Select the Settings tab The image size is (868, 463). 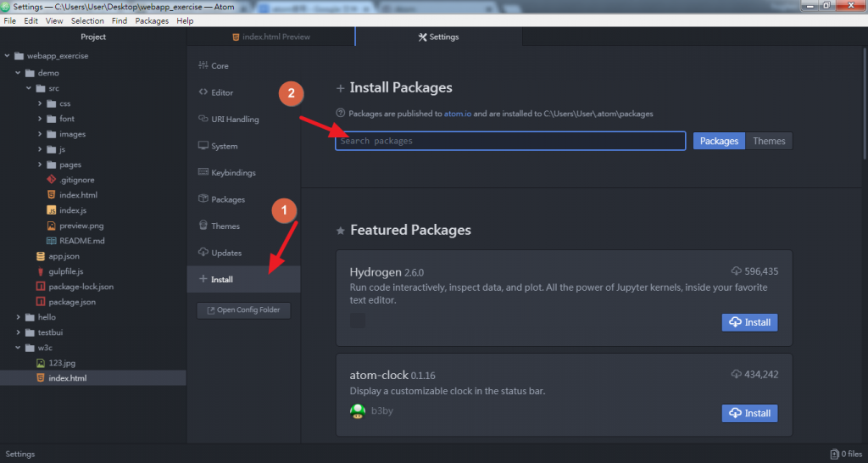(x=438, y=36)
